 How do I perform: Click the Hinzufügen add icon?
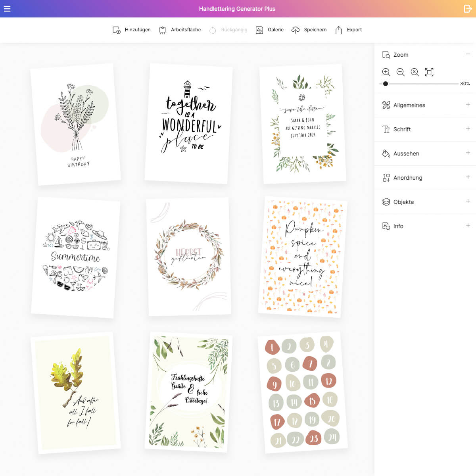117,30
